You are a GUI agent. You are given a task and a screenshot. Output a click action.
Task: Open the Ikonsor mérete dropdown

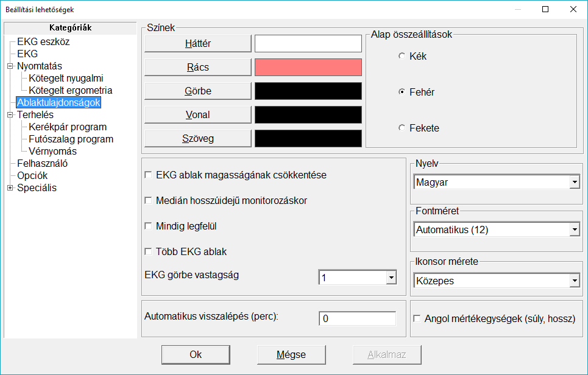[575, 281]
